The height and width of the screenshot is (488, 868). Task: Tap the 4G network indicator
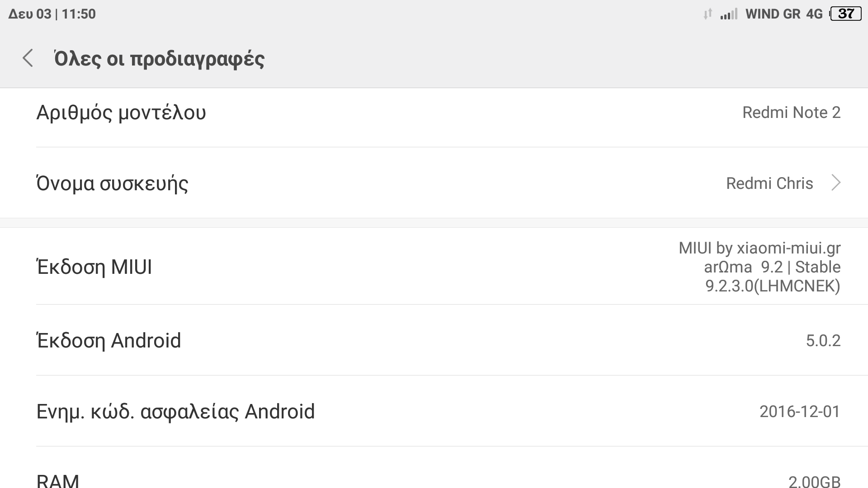(814, 14)
